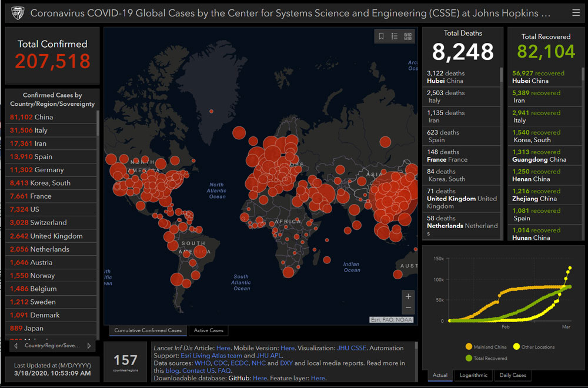Click 56,927 recovered Hubei China entry

[545, 77]
